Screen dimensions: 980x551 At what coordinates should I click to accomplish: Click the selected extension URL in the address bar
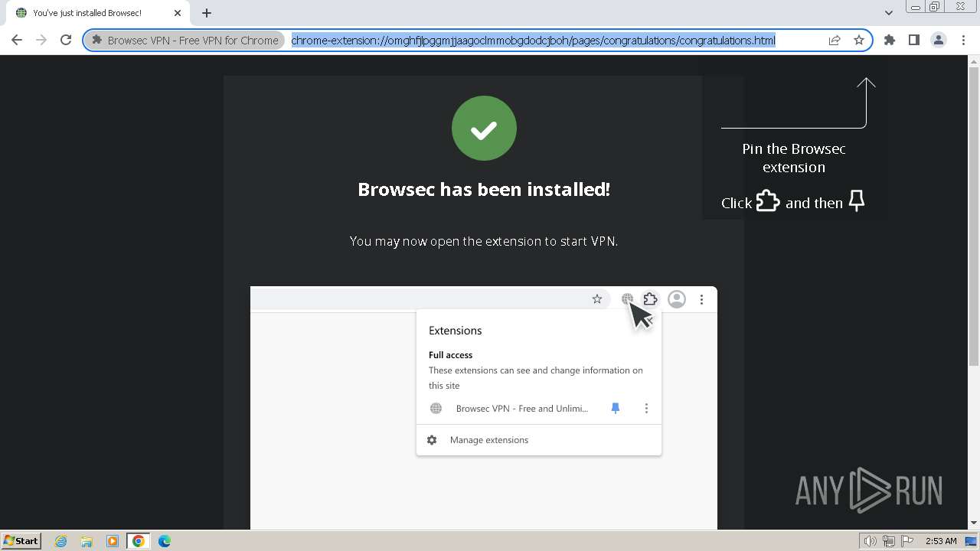[533, 41]
